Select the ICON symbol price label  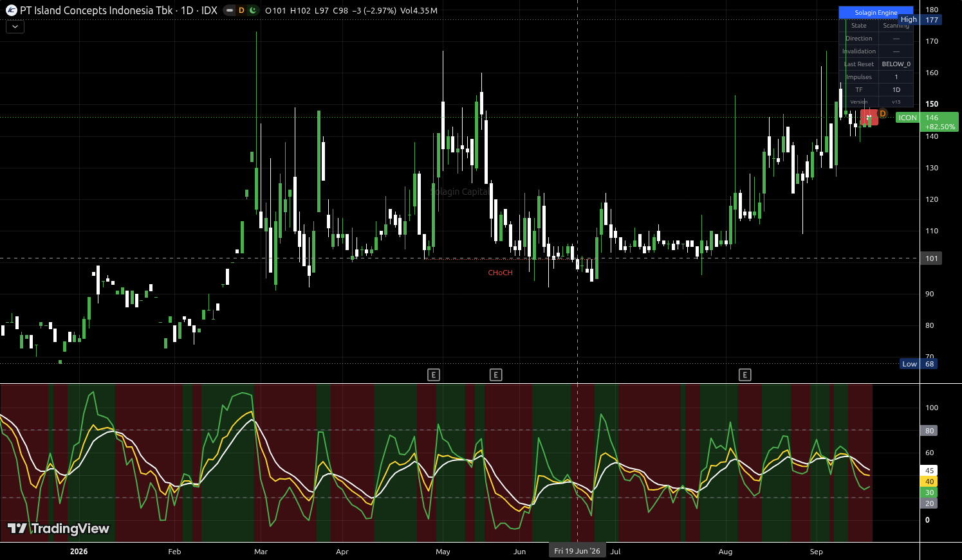click(907, 118)
